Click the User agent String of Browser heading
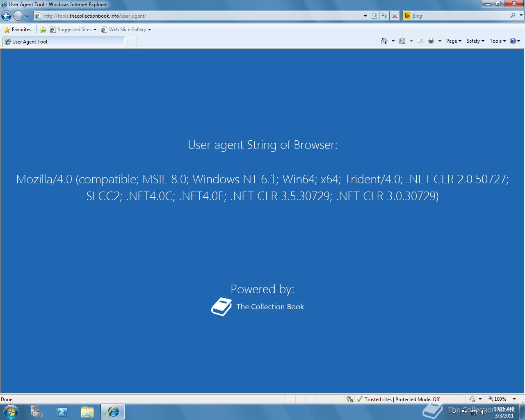Image resolution: width=525 pixels, height=420 pixels. click(262, 145)
